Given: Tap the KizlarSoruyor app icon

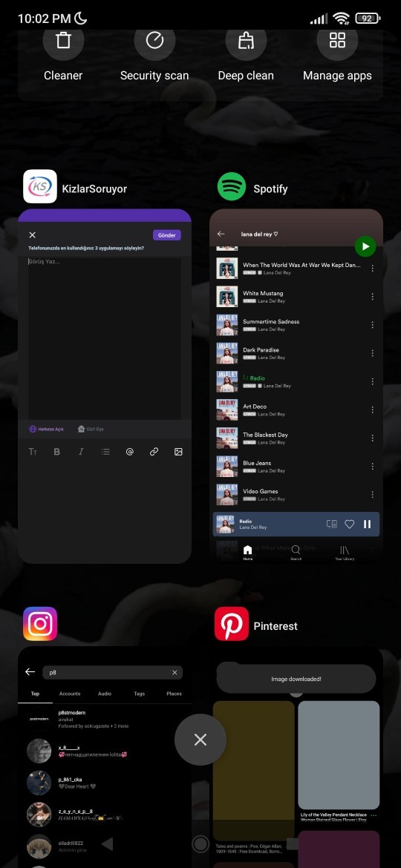Looking at the screenshot, I should pos(40,186).
